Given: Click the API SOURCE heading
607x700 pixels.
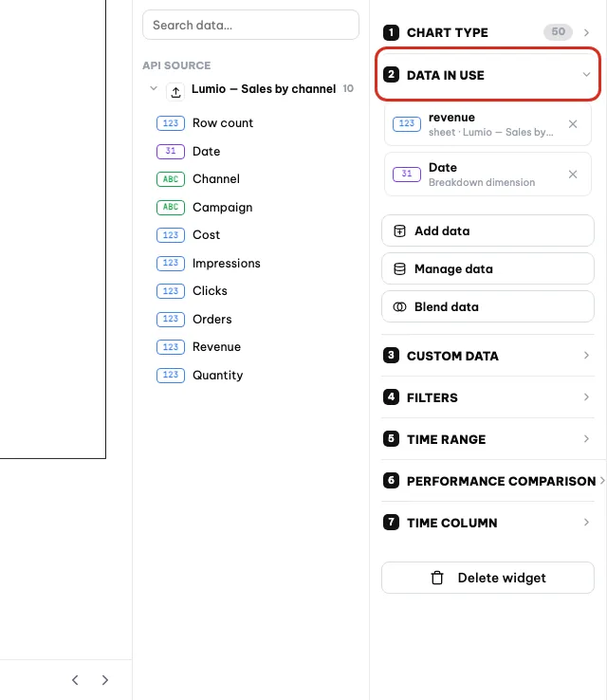Looking at the screenshot, I should 176,65.
